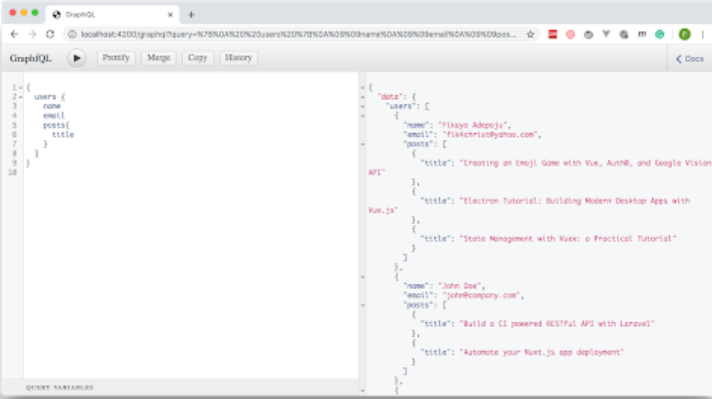Collapse the "data" result fold arrow

click(362, 97)
